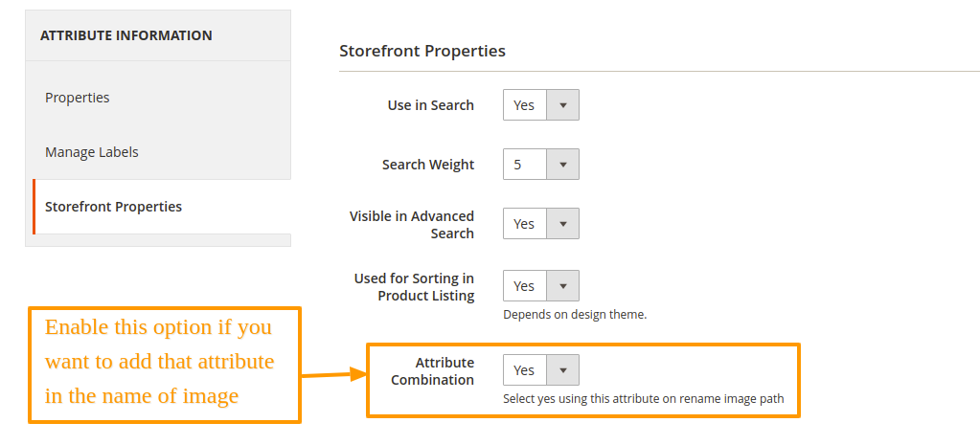Click the Attribute Combination dropdown arrow
The width and height of the screenshot is (980, 445).
point(562,370)
